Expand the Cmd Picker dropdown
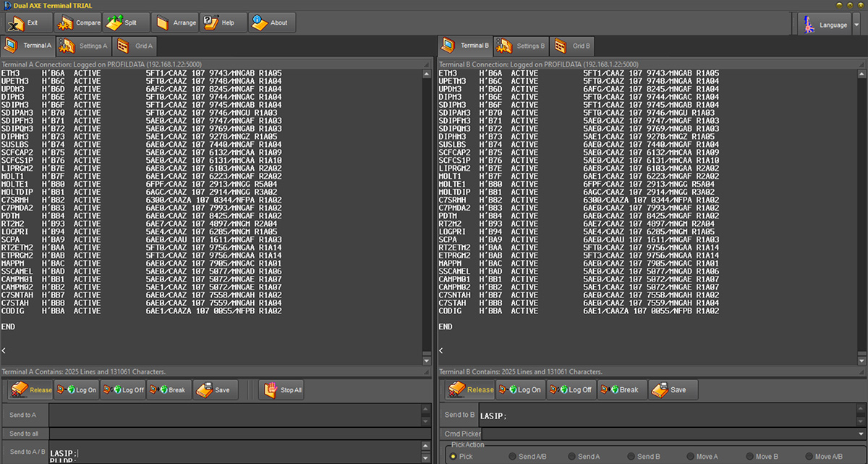Screen dimensions: 868x464 point(860,434)
